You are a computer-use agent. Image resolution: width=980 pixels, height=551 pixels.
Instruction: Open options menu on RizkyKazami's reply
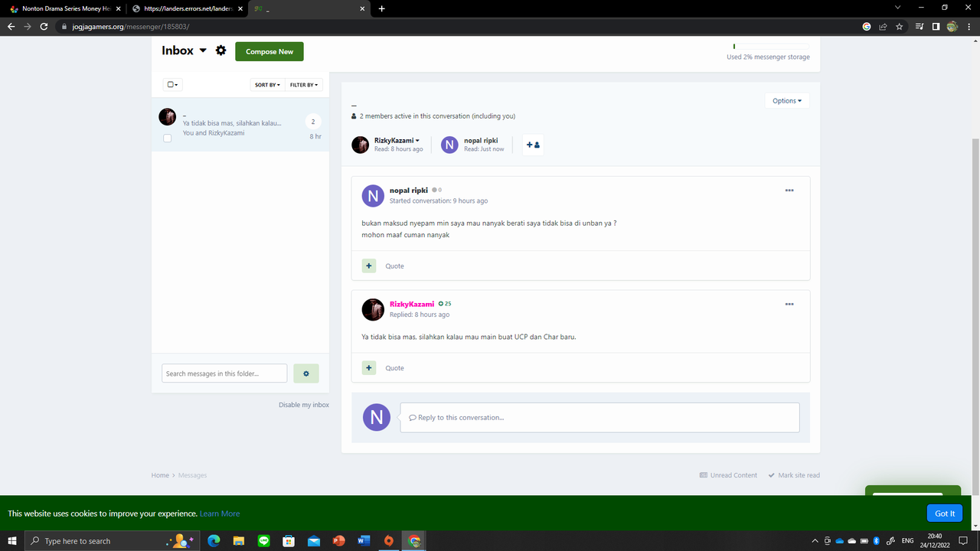click(789, 304)
